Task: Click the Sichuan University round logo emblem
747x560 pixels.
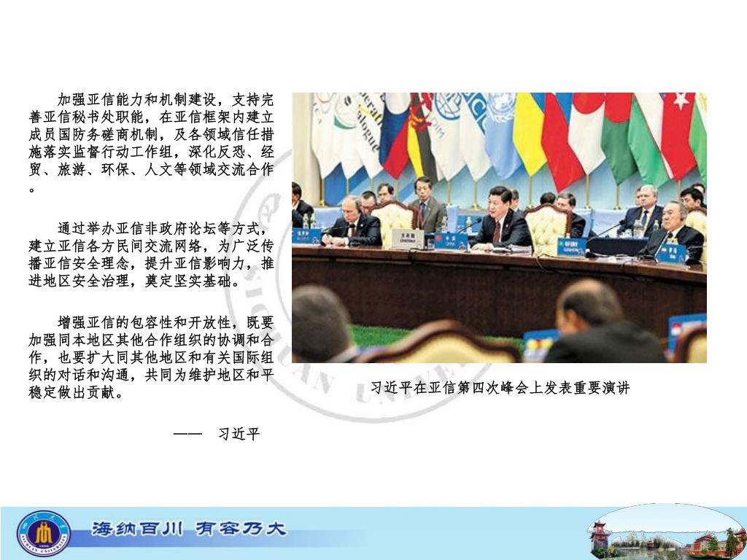Action: tap(43, 533)
